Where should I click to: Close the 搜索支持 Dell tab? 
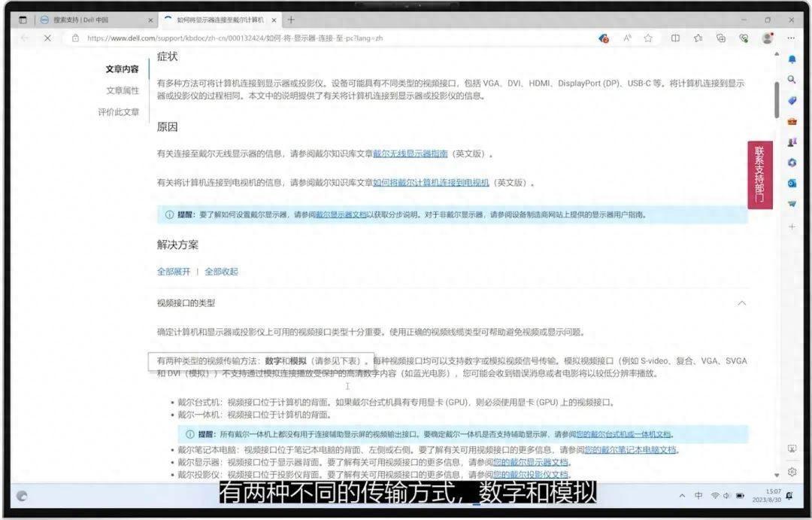pyautogui.click(x=150, y=20)
